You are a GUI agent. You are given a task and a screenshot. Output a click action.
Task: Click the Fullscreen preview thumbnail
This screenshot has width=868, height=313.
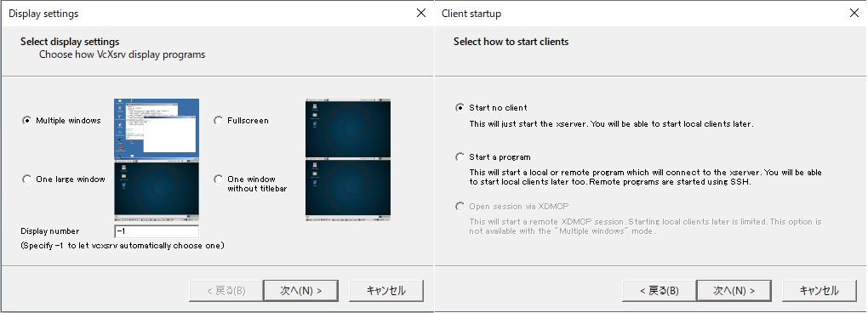348,128
